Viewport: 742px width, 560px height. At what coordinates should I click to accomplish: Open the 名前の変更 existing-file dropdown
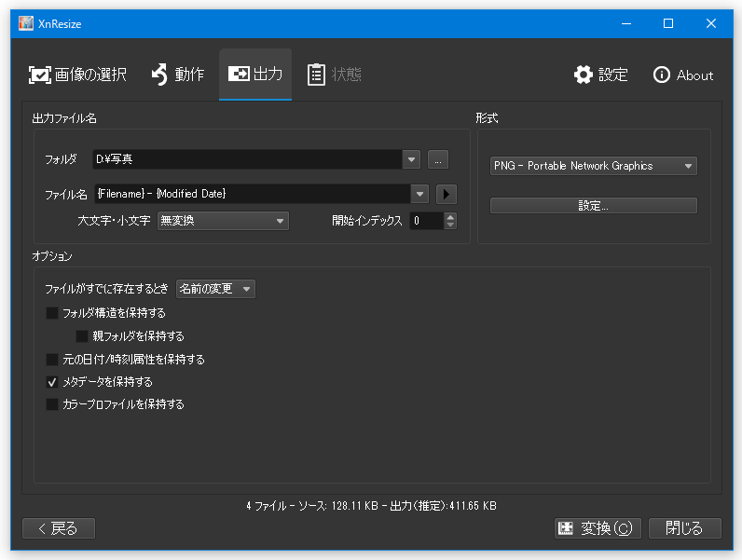[215, 289]
